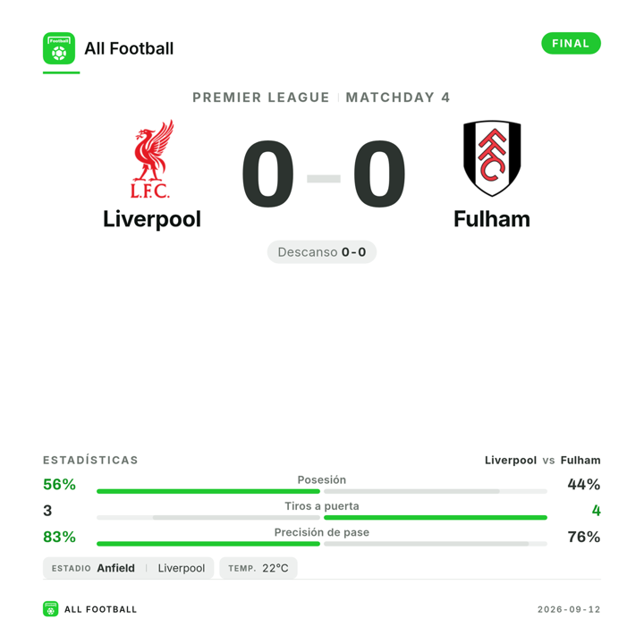This screenshot has height=644, width=644.
Task: Click the Fulham team name under crest
Action: coord(492,219)
